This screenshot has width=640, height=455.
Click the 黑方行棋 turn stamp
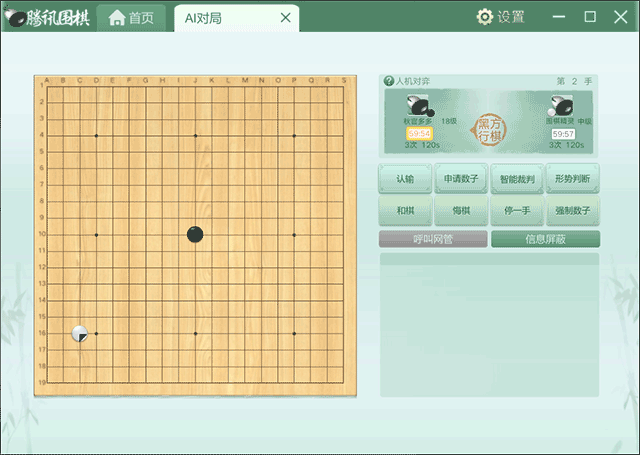[489, 130]
